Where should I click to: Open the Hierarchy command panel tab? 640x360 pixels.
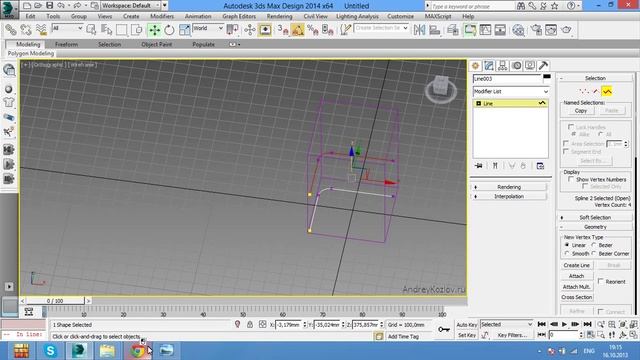[x=502, y=66]
